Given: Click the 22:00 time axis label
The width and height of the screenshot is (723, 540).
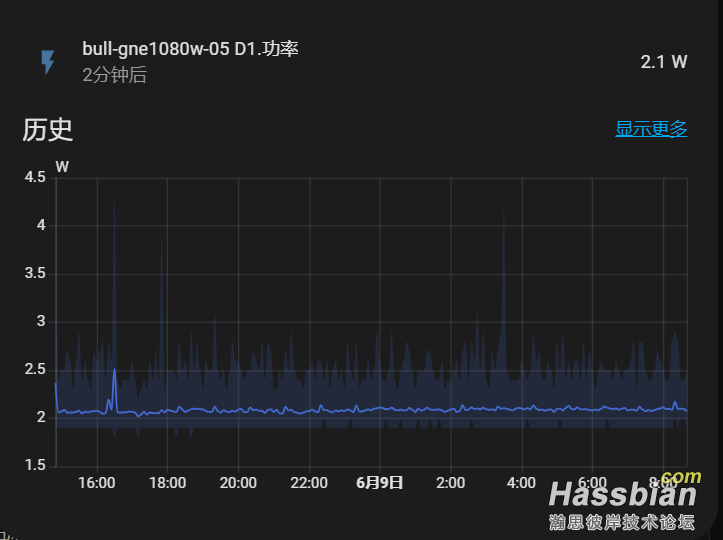Looking at the screenshot, I should [x=309, y=483].
